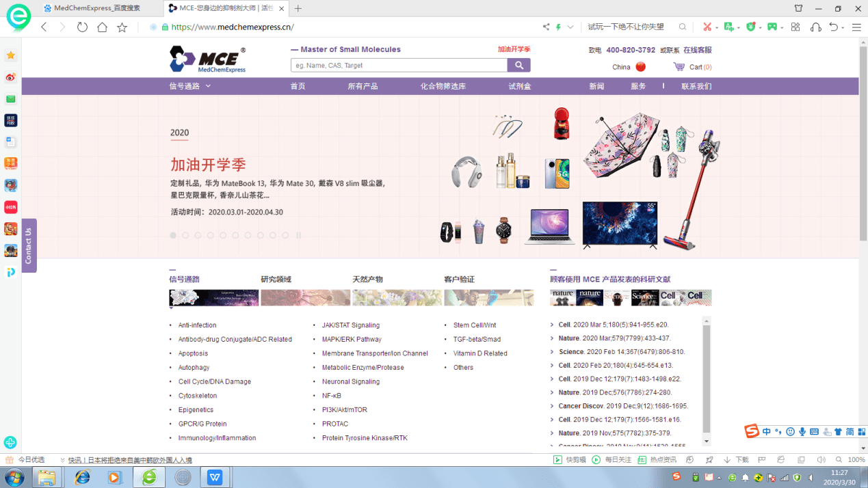Screen dimensions: 868x488
Task: Click the purple search magnifier button
Action: (x=518, y=65)
